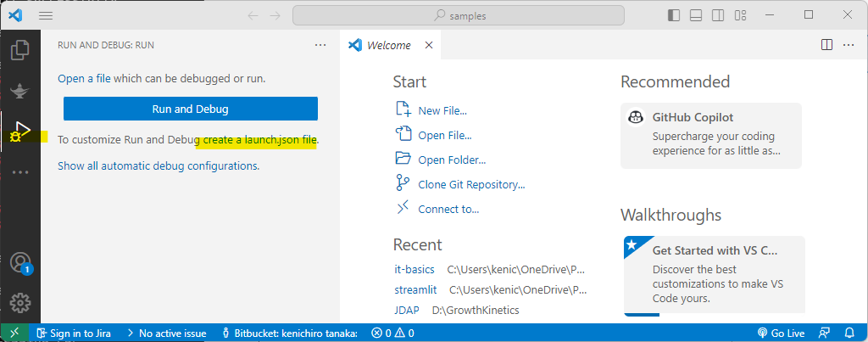The width and height of the screenshot is (868, 342).
Task: Click the Connect to remote icon
Action: 403,207
